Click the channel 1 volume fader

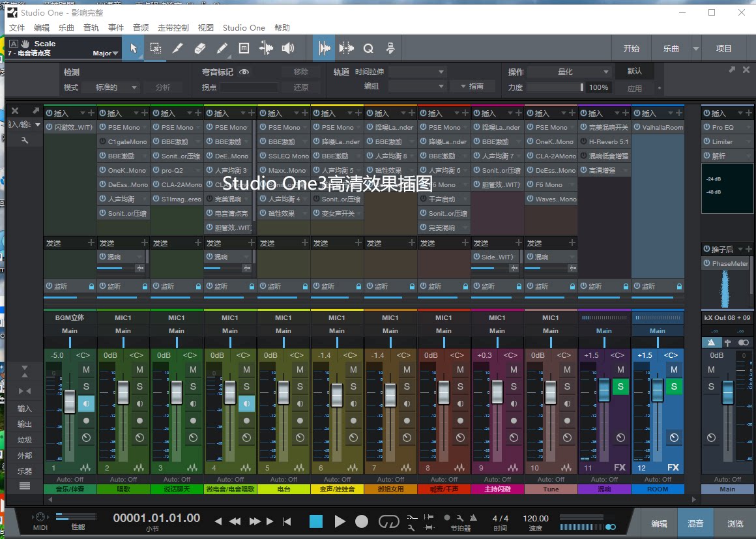point(70,401)
